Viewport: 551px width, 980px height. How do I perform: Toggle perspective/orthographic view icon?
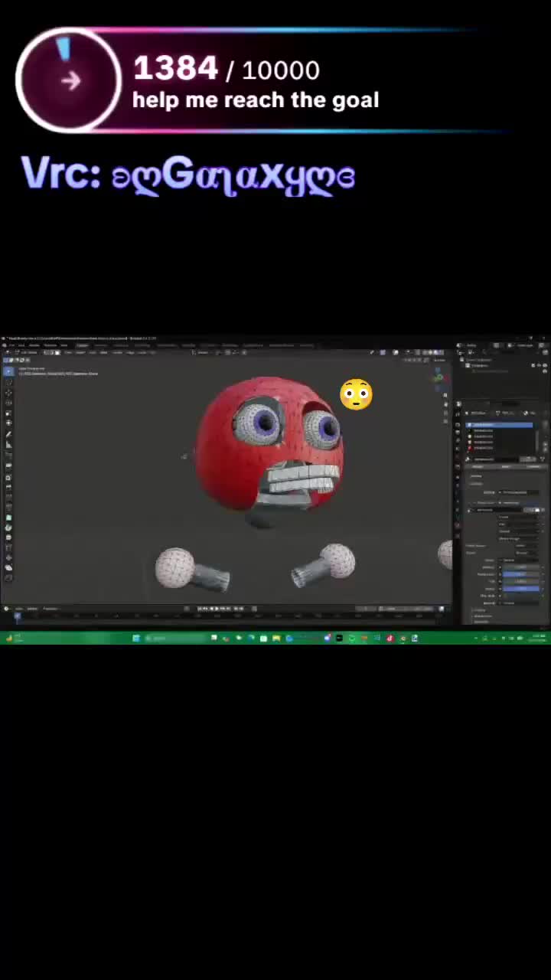click(445, 421)
